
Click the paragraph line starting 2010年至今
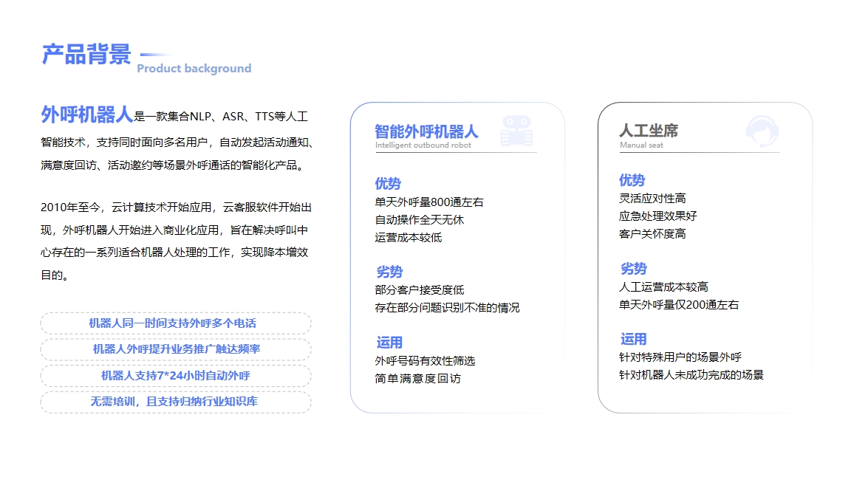[176, 207]
